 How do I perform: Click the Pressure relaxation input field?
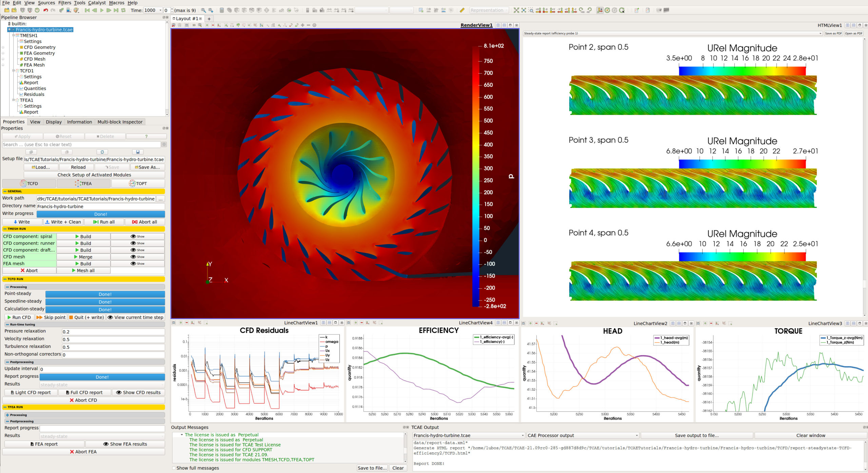[x=113, y=332]
